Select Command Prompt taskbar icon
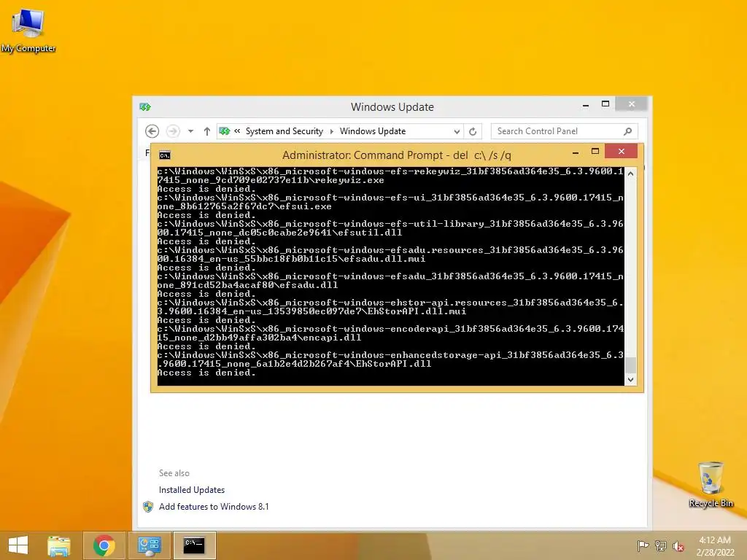Viewport: 747px width, 560px height. point(194,545)
